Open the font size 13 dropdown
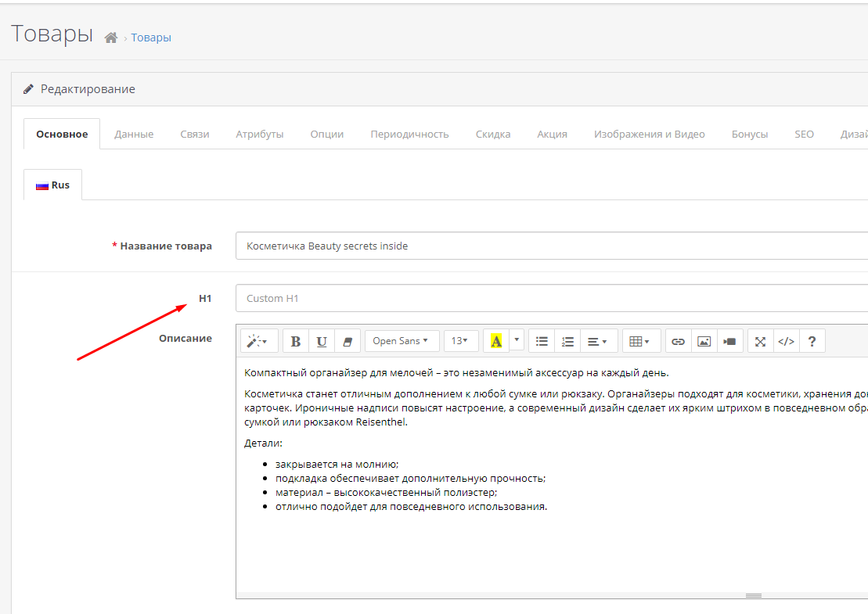 (x=460, y=341)
